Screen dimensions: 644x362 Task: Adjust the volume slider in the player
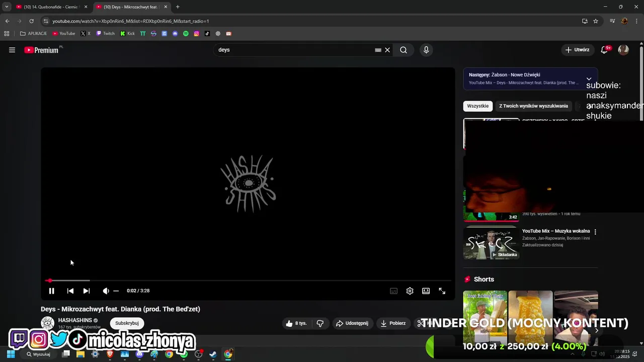click(116, 291)
